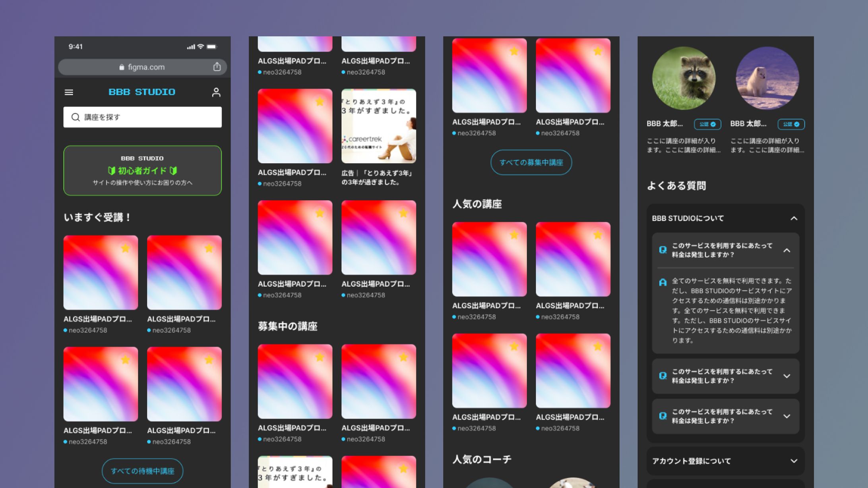Click the すべての募集中講座 button

tap(531, 162)
